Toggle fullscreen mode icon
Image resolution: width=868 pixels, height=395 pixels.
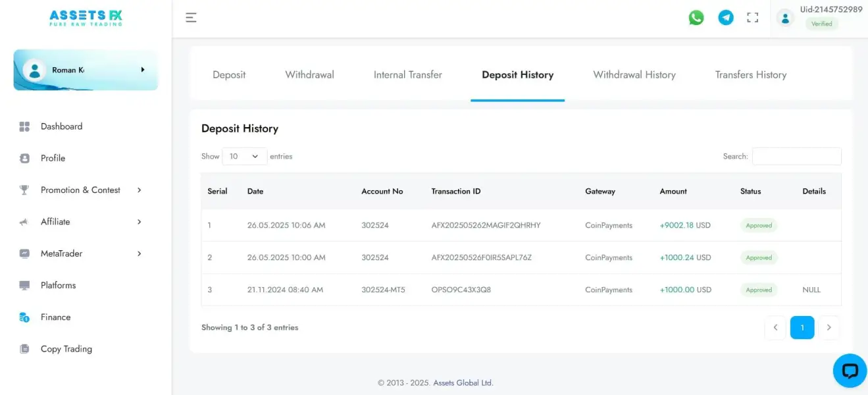click(x=753, y=18)
